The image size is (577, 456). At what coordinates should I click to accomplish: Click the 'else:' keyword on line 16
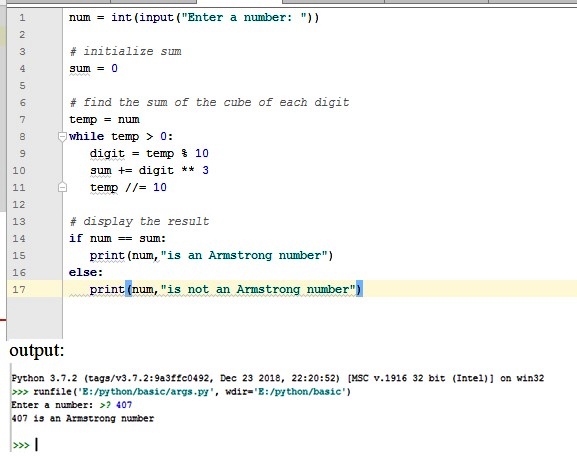86,272
